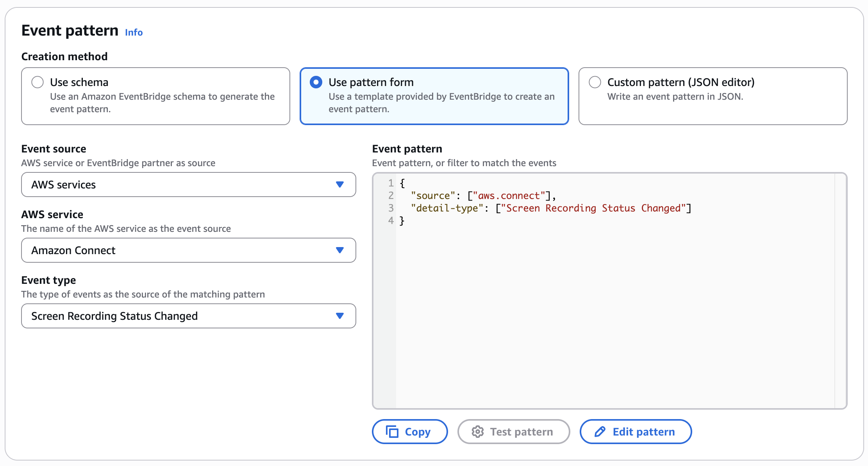Select Custom pattern (JSON editor) option

tap(712, 96)
